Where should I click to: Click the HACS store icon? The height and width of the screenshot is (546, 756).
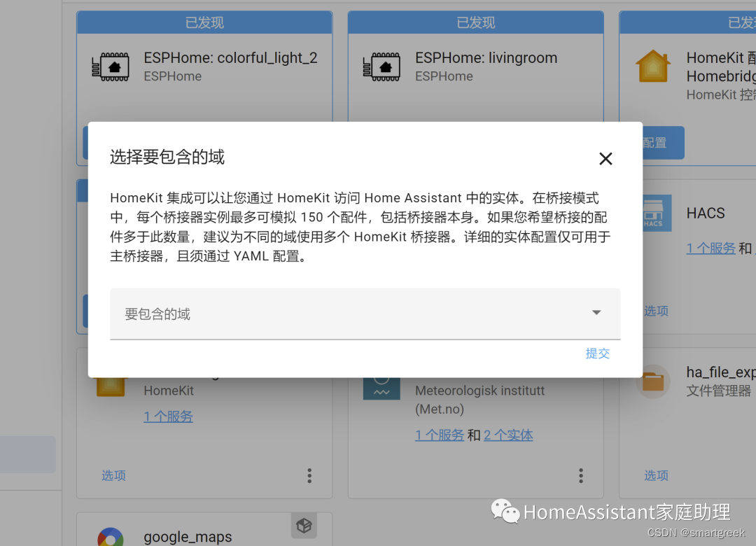coord(656,213)
